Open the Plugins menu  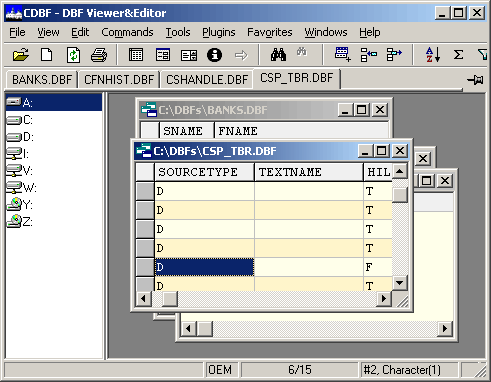pos(219,32)
